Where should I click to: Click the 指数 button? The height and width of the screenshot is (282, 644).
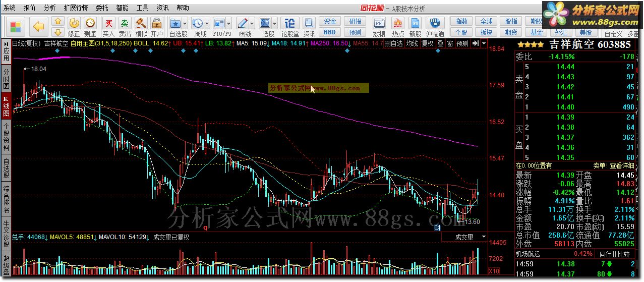point(461,22)
